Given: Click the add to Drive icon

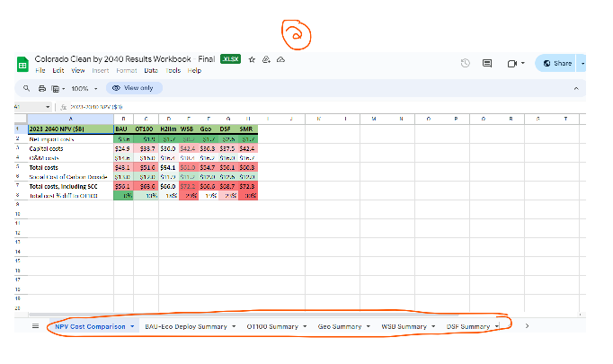Looking at the screenshot, I should tap(266, 59).
